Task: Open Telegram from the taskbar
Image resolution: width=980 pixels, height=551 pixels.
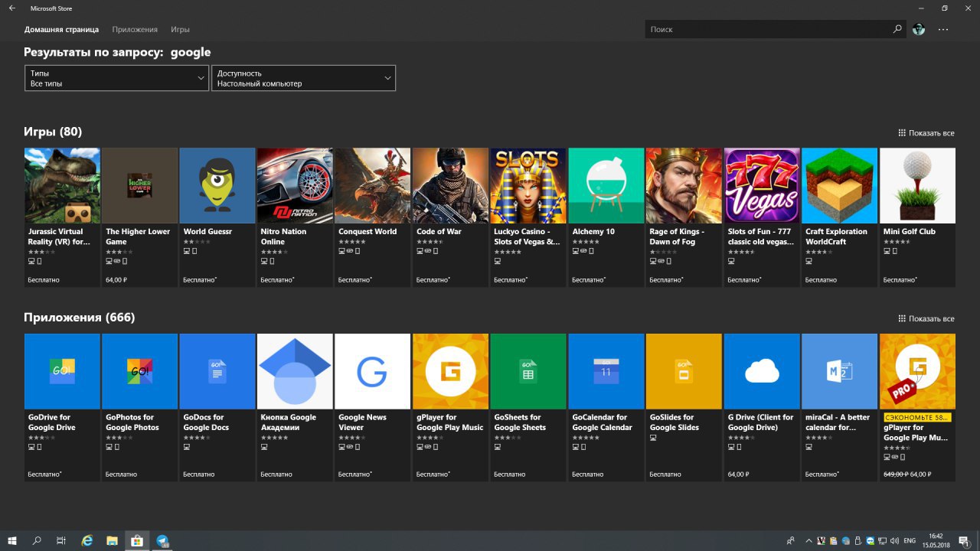Action: coord(162,540)
